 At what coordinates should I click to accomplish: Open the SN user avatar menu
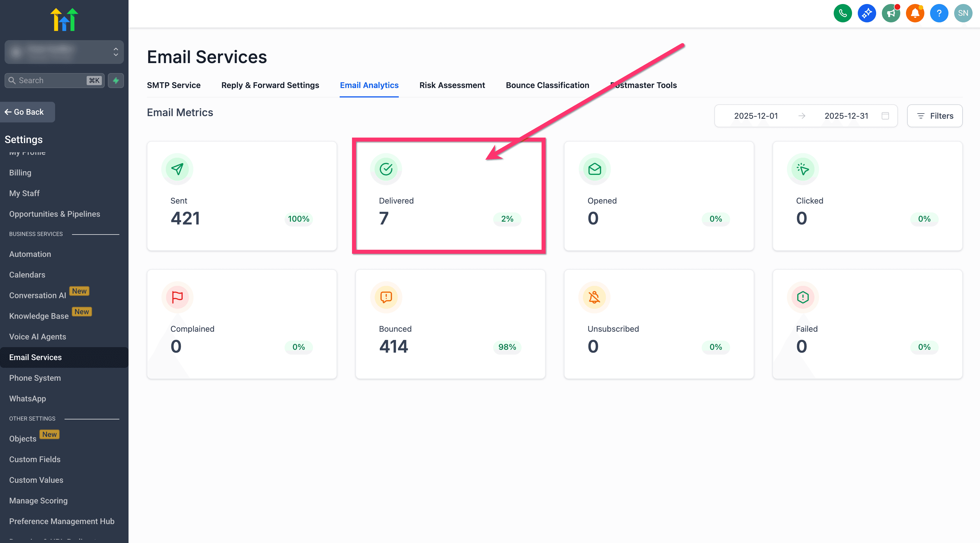(963, 14)
